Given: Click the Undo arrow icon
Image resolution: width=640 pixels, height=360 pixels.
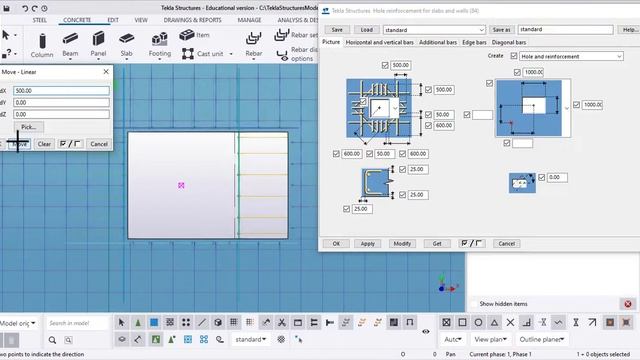Looking at the screenshot, I should point(24,8).
